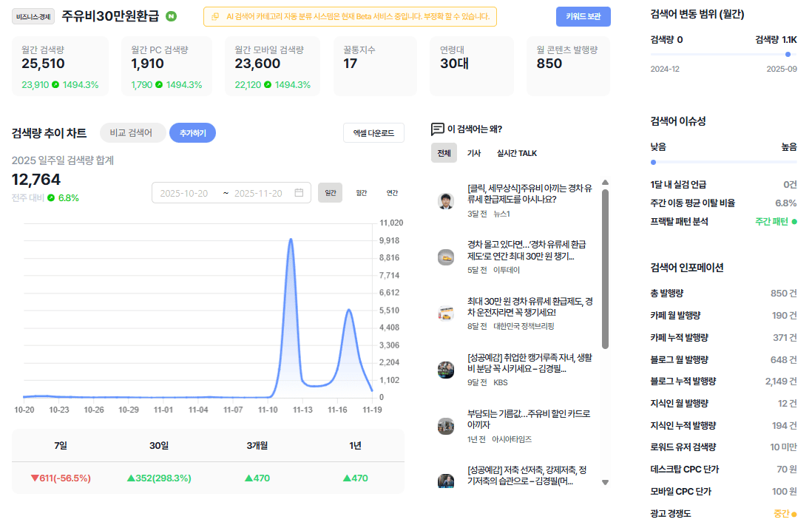
Task: Switch chart period to 연간
Action: (x=392, y=192)
